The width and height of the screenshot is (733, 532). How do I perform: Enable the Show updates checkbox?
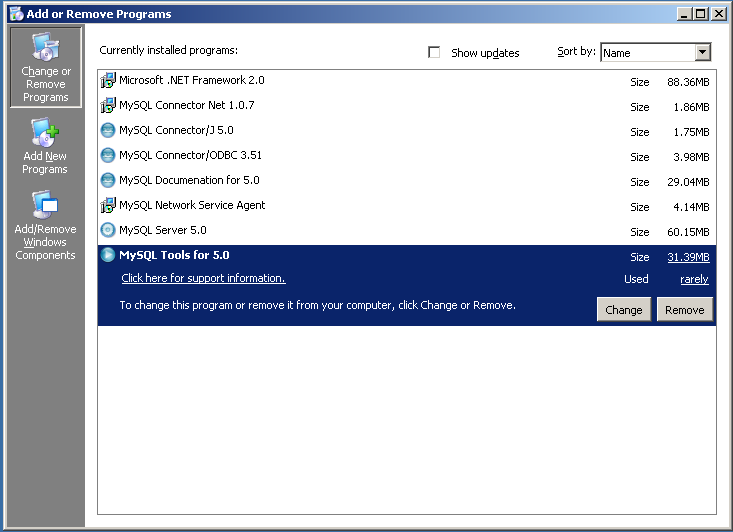coord(434,53)
